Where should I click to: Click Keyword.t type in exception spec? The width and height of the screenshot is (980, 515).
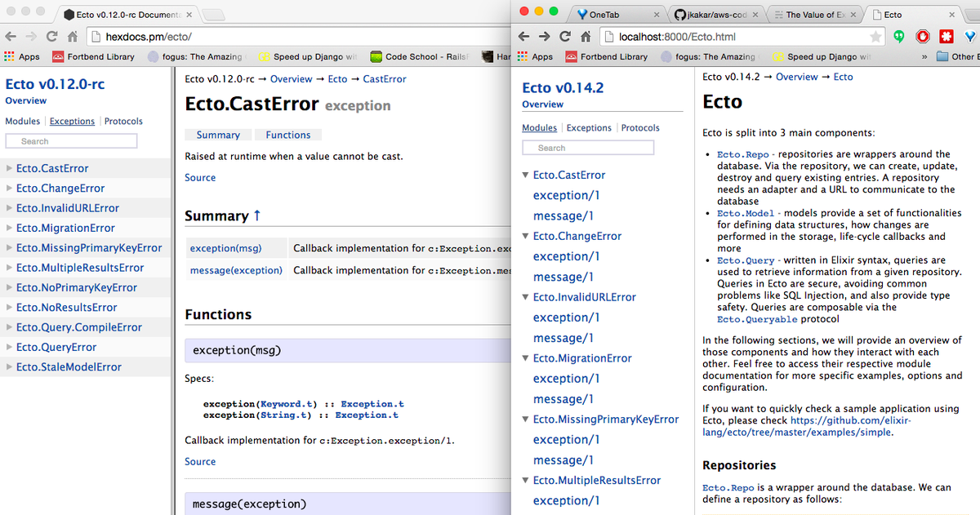(287, 404)
